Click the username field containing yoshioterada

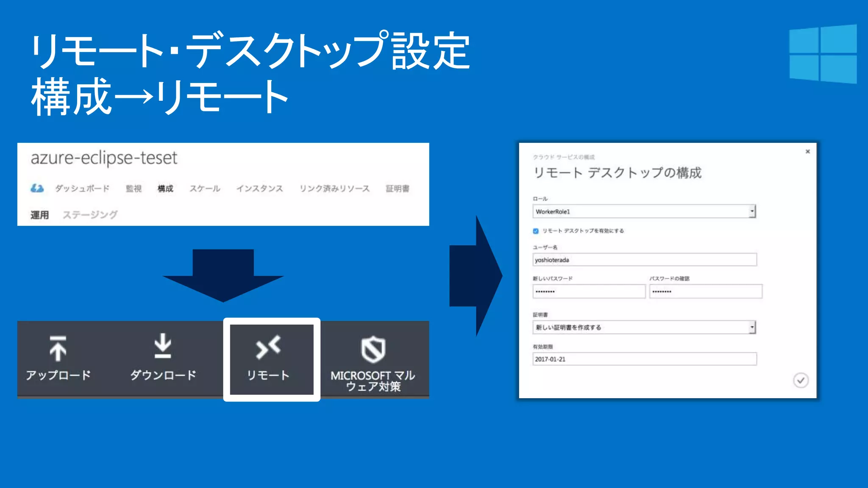[644, 260]
